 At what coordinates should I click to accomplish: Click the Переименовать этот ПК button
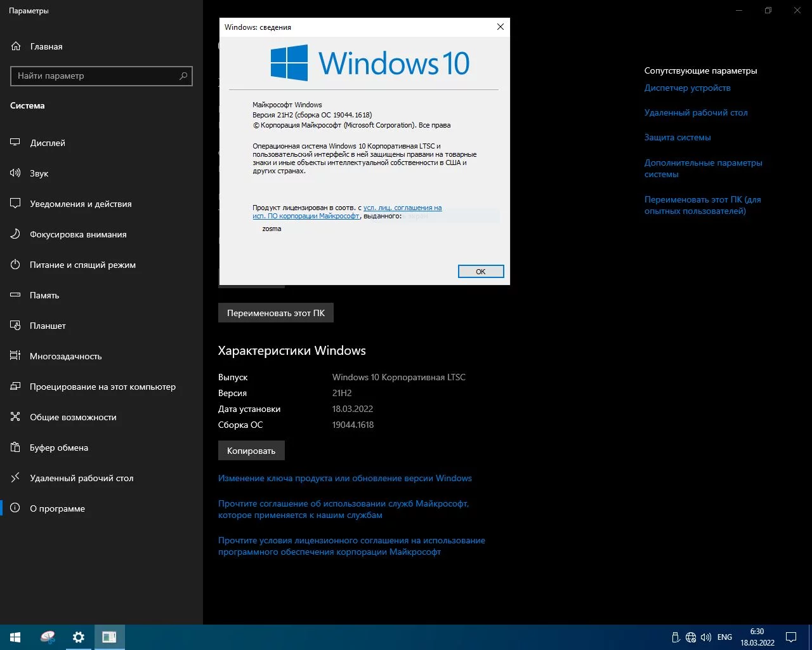tap(276, 313)
